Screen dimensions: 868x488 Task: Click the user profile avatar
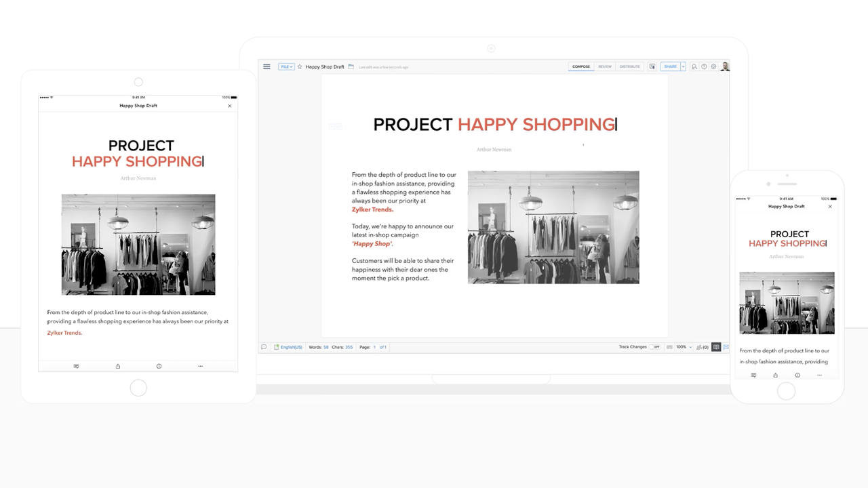pos(725,66)
